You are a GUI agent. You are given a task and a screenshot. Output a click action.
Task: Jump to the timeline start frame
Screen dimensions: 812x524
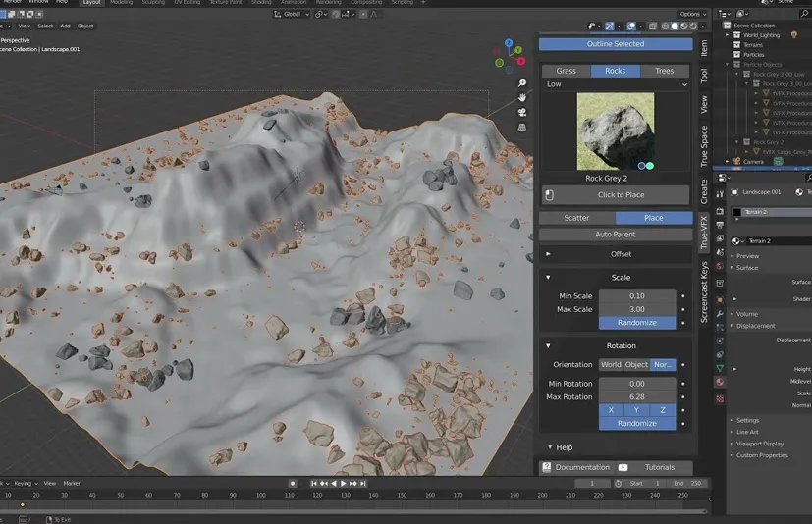(x=314, y=483)
